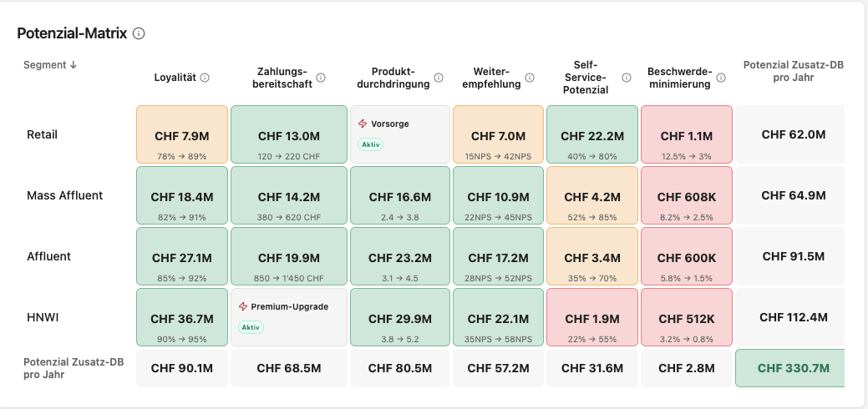Click the lightning icon beside Vorsorge

363,124
